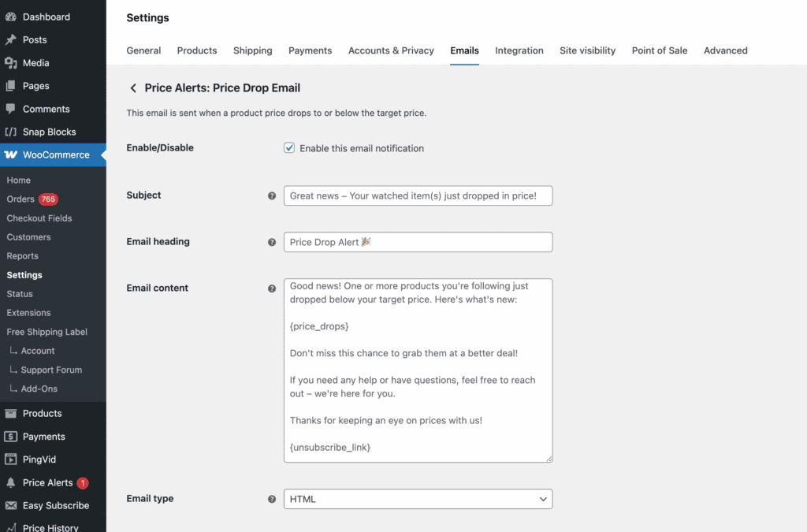Screen dimensions: 807x532
Task: Click the Easy Subscribe envelope icon
Action: [x=11, y=505]
